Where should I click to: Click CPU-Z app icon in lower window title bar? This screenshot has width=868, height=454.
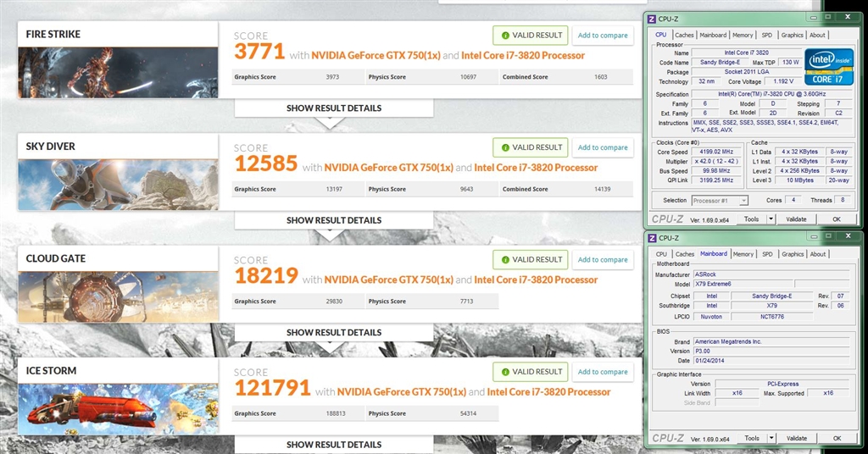pos(652,238)
